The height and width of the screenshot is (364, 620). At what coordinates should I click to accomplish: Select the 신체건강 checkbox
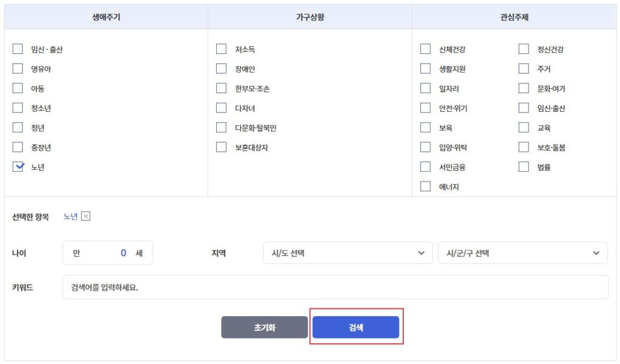tap(426, 50)
